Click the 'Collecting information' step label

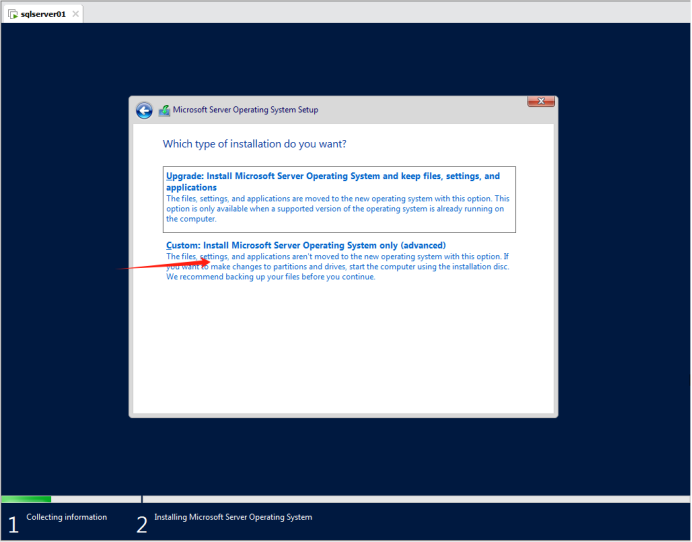coord(67,517)
